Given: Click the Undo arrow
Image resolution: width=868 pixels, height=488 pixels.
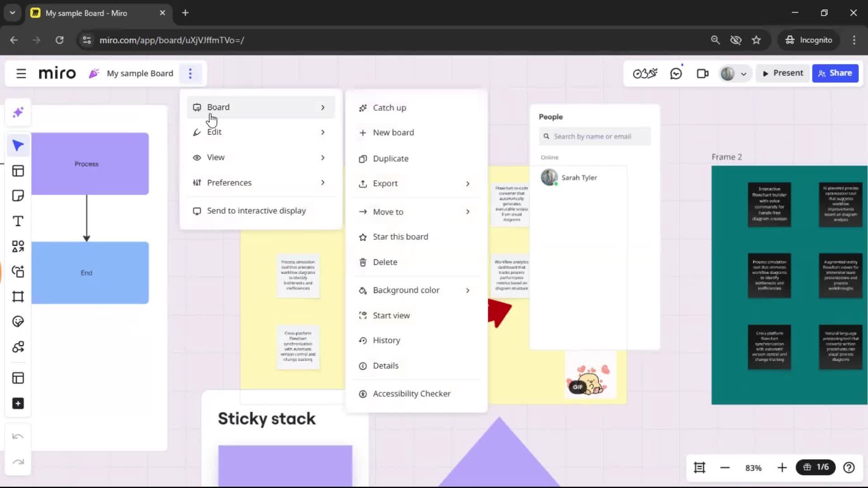Looking at the screenshot, I should [x=18, y=436].
